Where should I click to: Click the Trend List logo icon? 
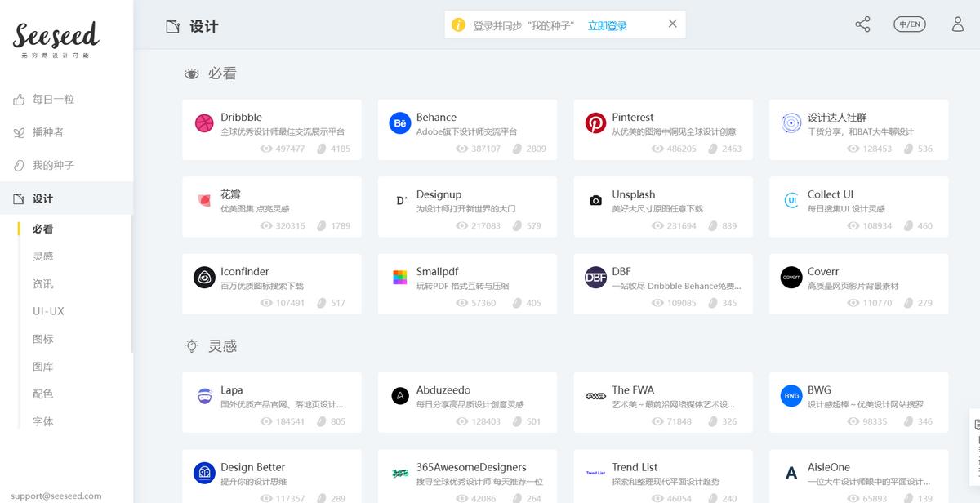[595, 473]
